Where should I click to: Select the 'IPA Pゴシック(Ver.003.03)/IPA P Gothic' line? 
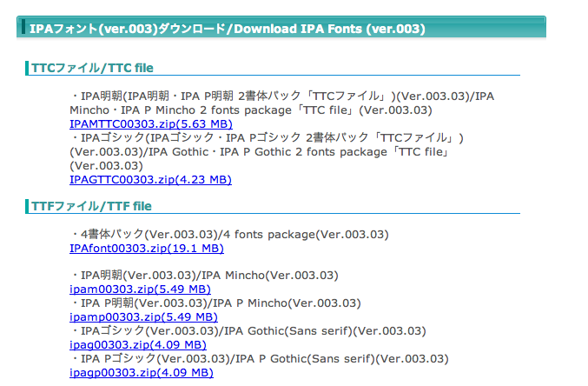[259, 358]
